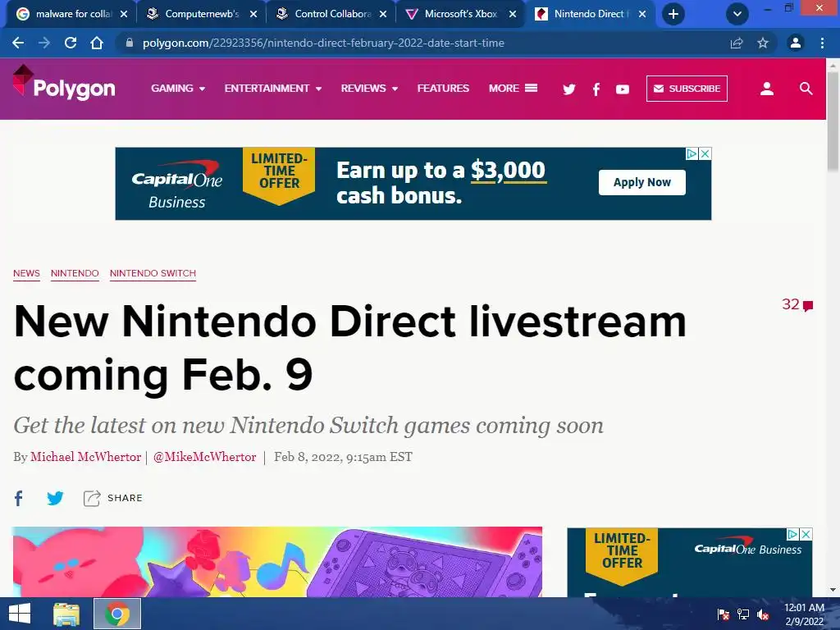Share article on Twitter
The width and height of the screenshot is (840, 630).
click(55, 498)
